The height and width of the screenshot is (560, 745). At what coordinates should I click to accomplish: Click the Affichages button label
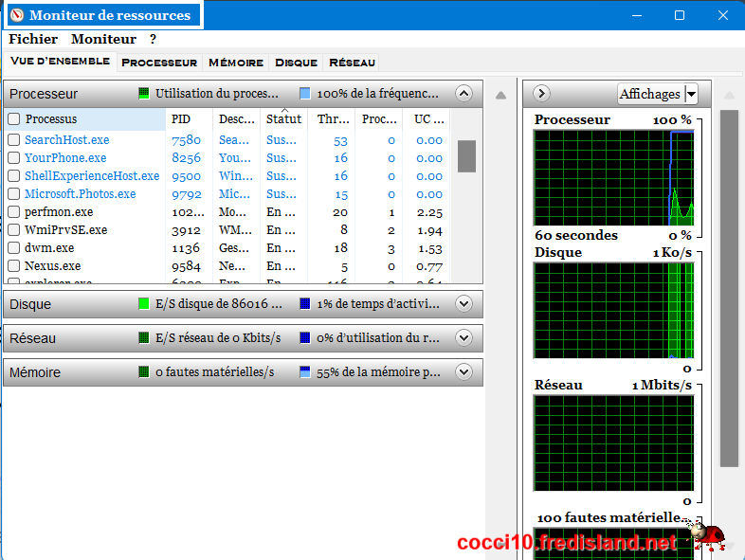pos(649,94)
